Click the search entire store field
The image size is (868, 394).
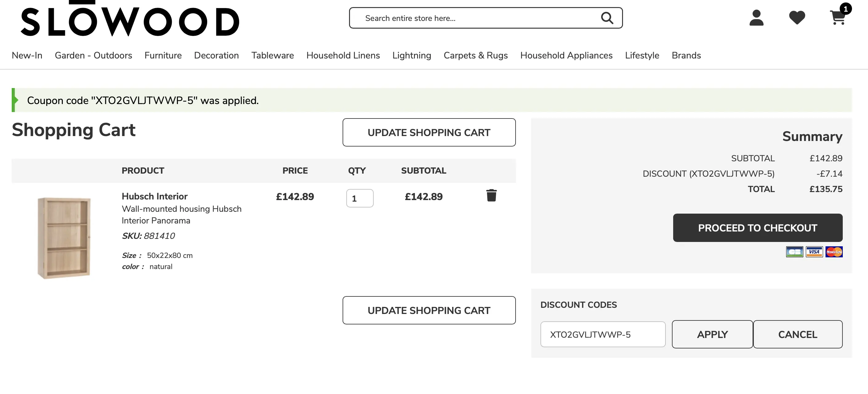(x=485, y=18)
